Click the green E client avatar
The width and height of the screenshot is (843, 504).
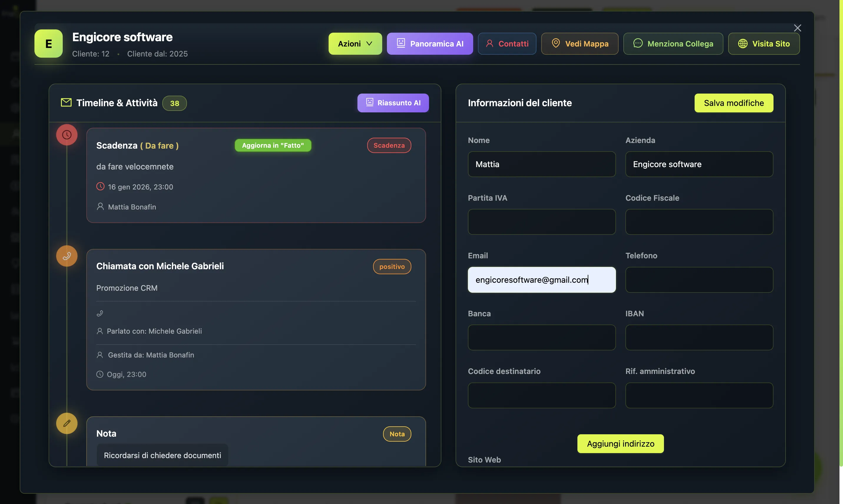click(49, 44)
